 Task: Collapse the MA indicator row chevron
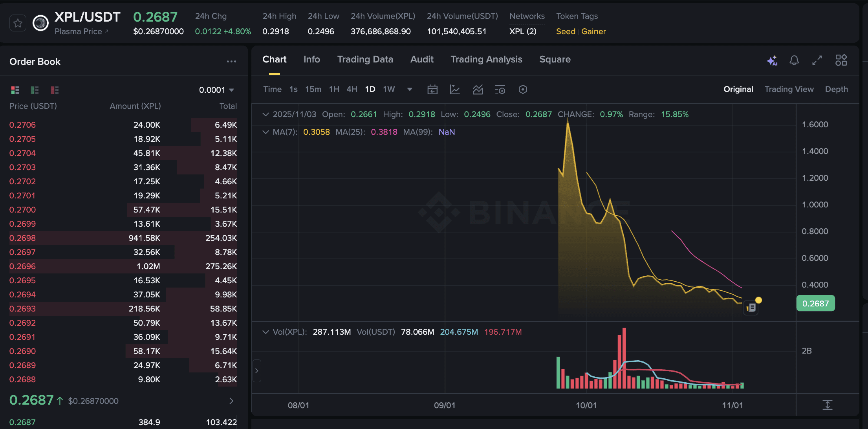pos(266,132)
